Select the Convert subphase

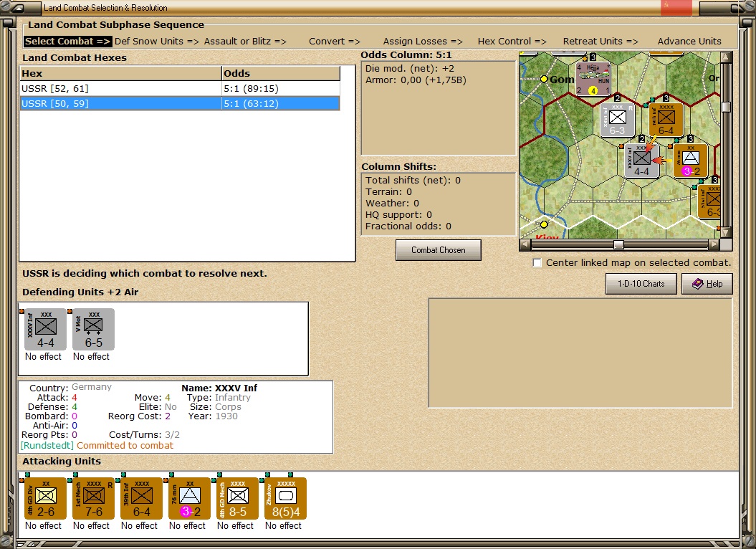[335, 42]
